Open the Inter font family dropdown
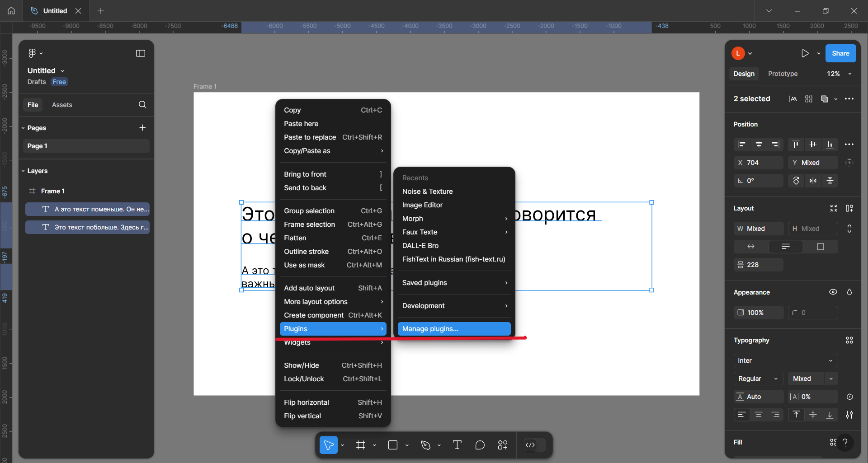This screenshot has width=868, height=463. pyautogui.click(x=786, y=360)
